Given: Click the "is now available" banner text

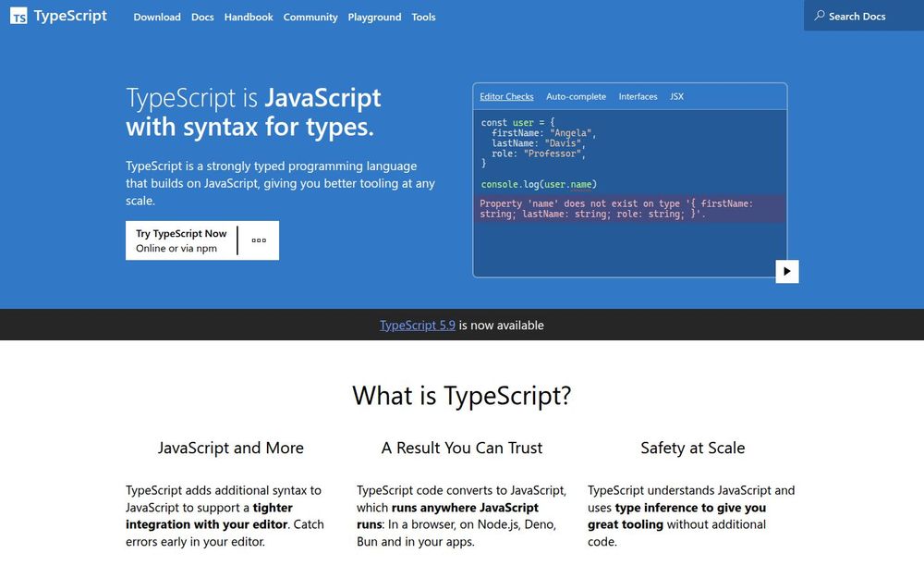Looking at the screenshot, I should pyautogui.click(x=502, y=325).
